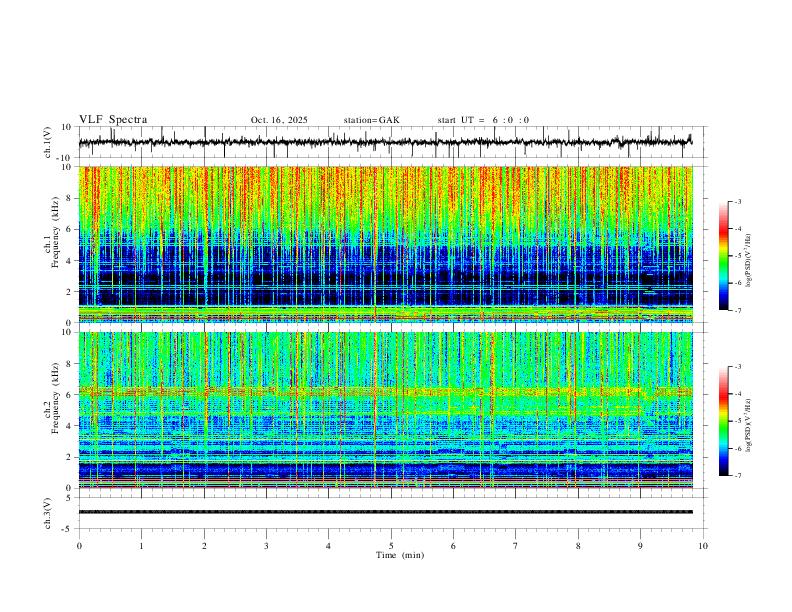Click the upper PSD color scale bar

click(x=723, y=256)
